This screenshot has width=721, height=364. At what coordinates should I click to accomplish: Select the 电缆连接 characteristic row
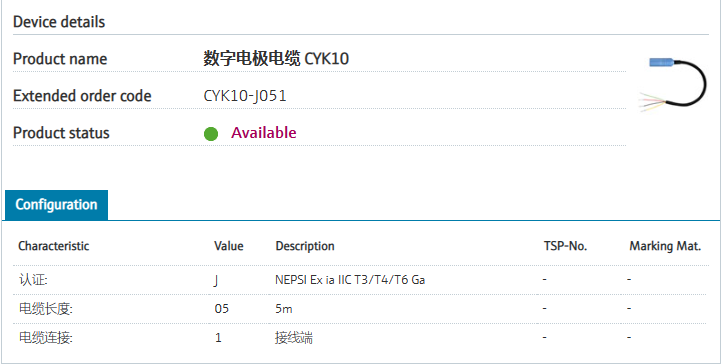(361, 338)
